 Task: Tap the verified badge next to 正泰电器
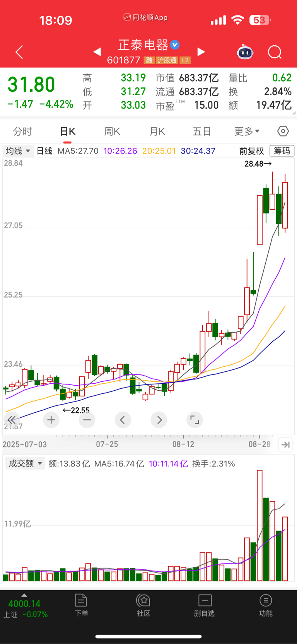click(175, 45)
